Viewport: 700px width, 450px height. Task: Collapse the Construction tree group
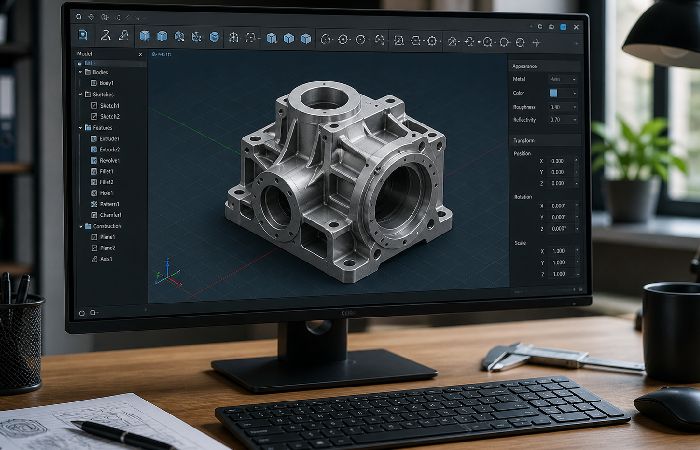[81, 226]
